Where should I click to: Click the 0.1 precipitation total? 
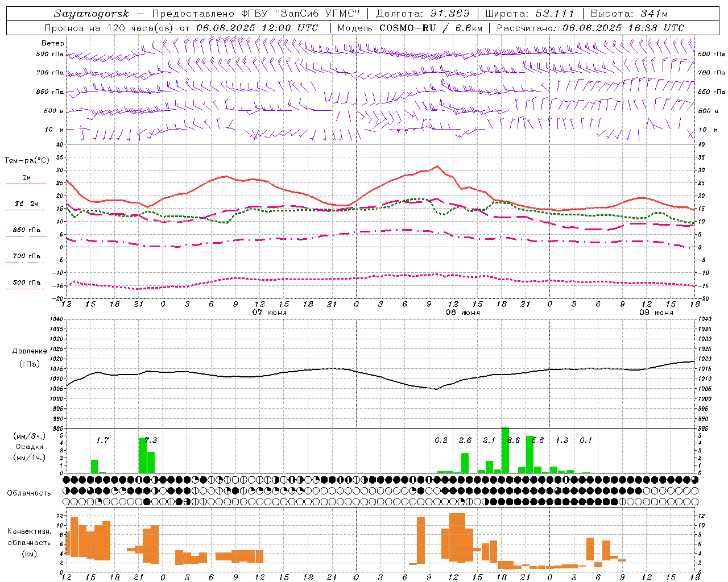coord(586,440)
